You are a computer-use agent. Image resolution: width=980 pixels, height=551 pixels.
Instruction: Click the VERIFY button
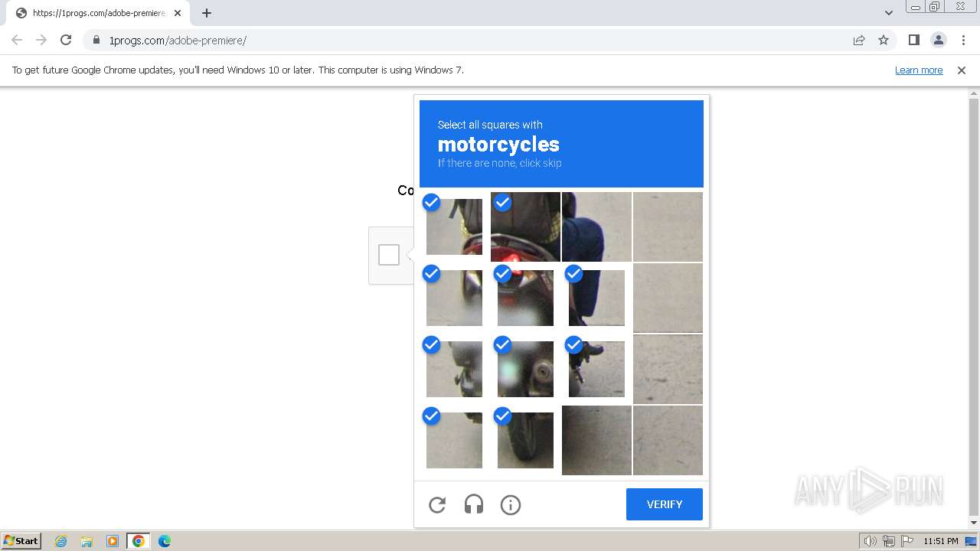pos(665,504)
